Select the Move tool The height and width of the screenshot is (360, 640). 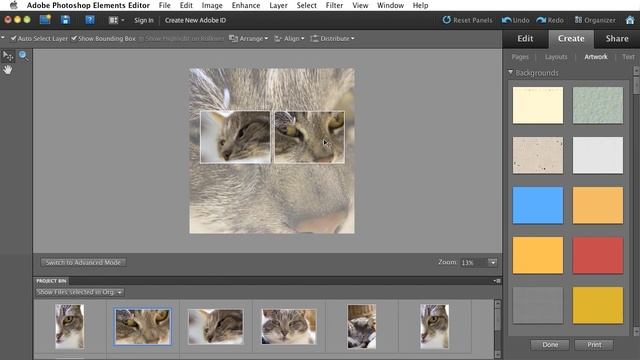click(8, 56)
